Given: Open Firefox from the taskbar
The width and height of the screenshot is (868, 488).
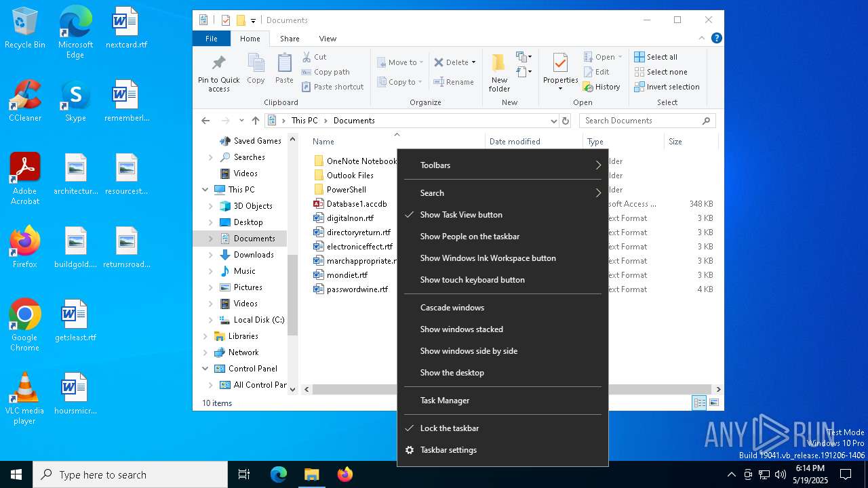Looking at the screenshot, I should point(345,474).
